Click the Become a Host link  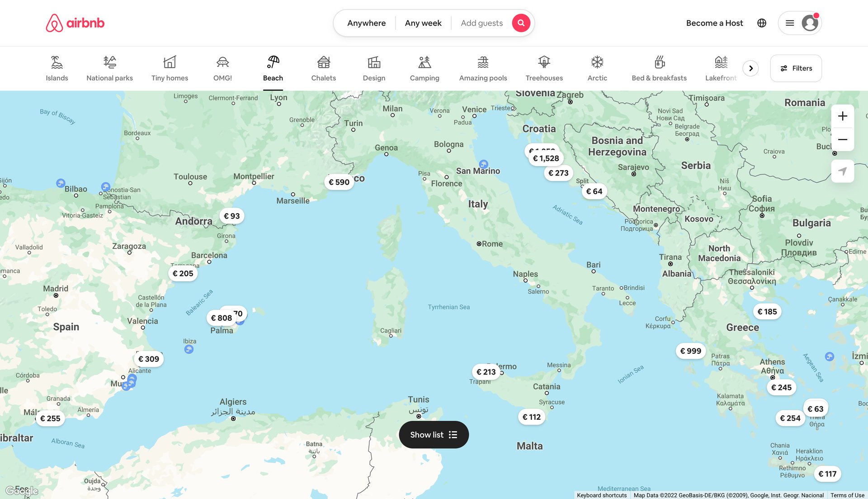pyautogui.click(x=714, y=23)
